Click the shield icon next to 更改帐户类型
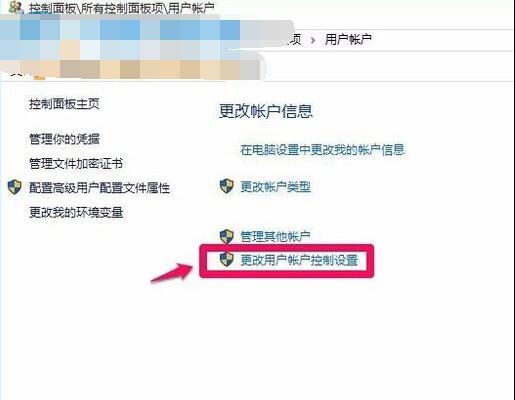The height and width of the screenshot is (400, 515). coord(227,186)
